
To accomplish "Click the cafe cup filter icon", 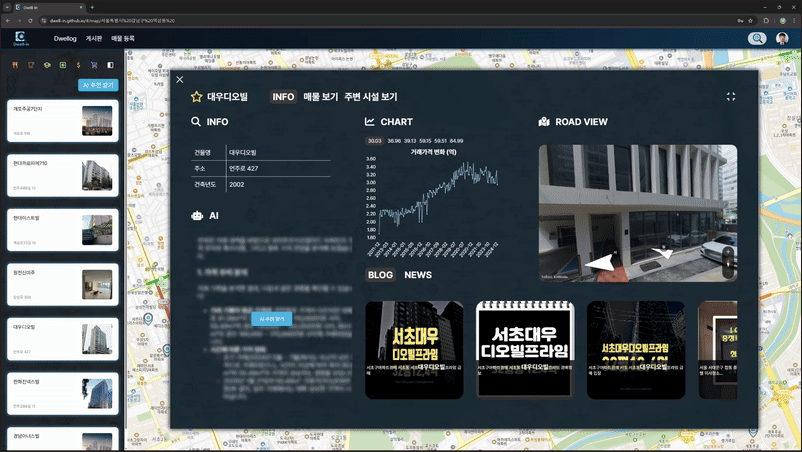I will coord(31,65).
